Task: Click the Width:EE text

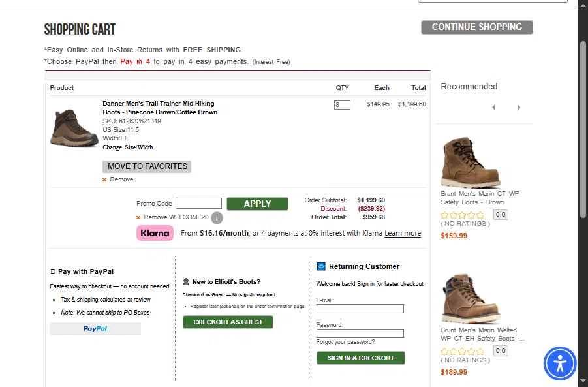Action: click(116, 138)
